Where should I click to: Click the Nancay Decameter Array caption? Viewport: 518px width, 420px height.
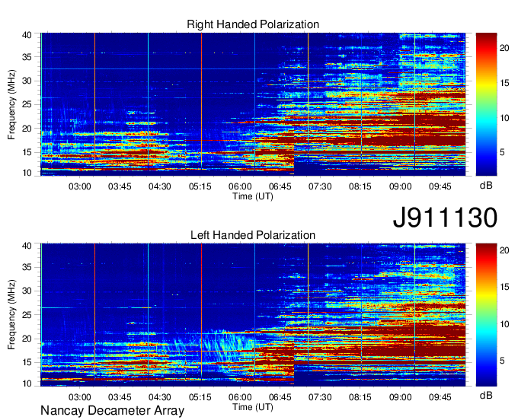(112, 411)
